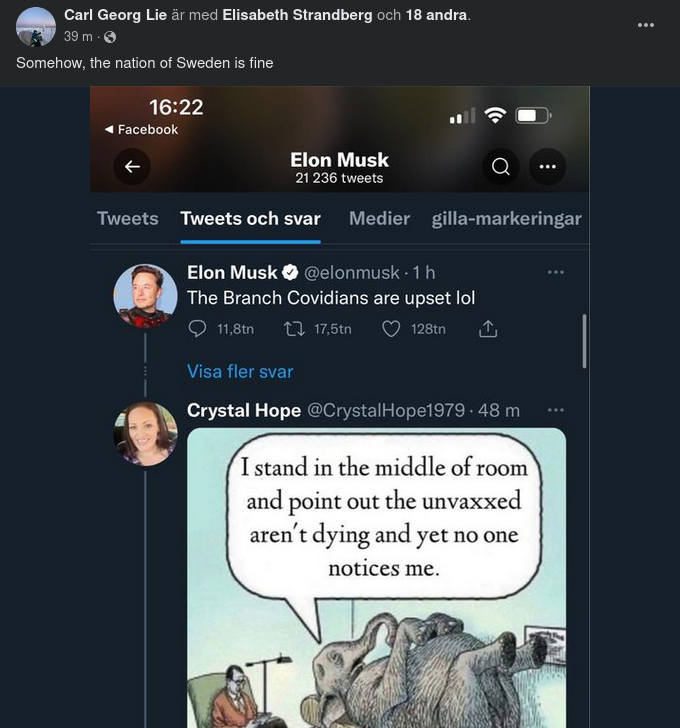Click Visa fler svar link
This screenshot has width=680, height=728.
[240, 371]
